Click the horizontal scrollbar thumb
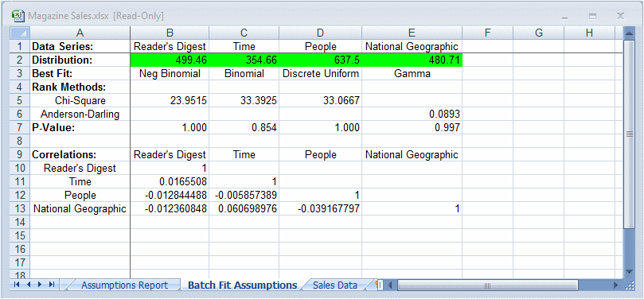This screenshot has height=299, width=644. pos(488,285)
